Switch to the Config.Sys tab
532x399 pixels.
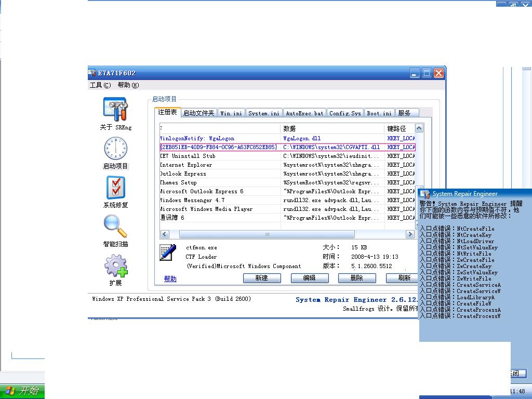point(345,113)
